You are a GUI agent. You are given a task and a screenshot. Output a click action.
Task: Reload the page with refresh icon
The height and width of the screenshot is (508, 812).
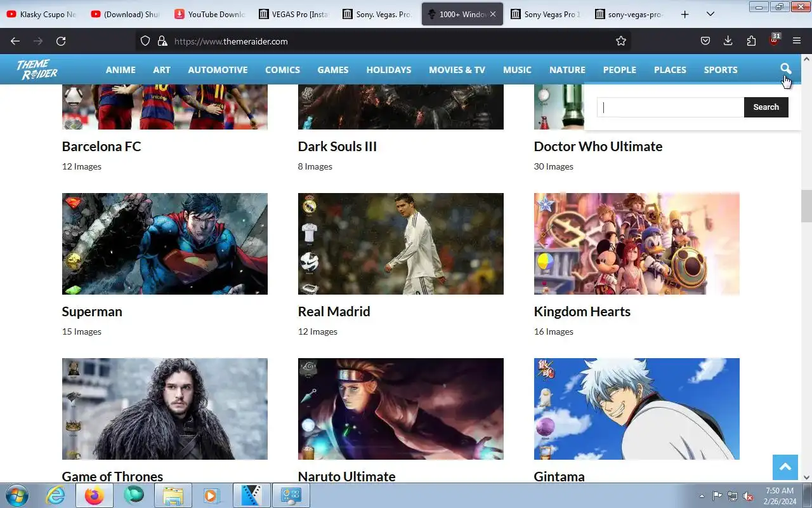pyautogui.click(x=61, y=41)
